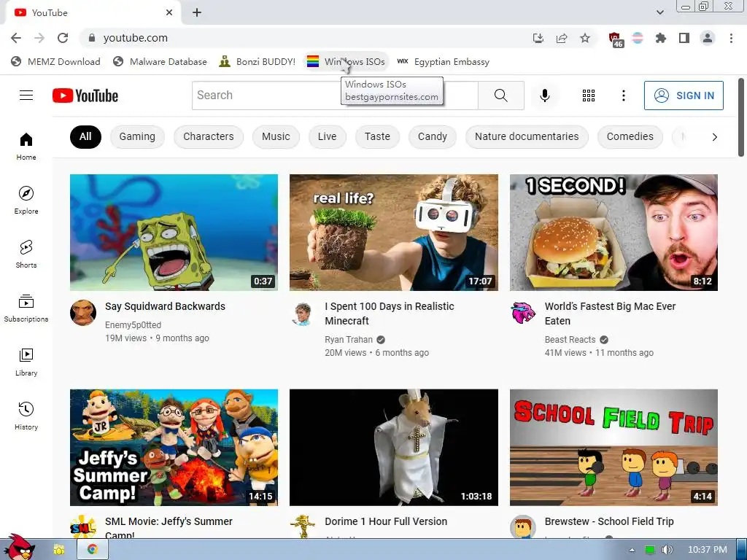This screenshot has height=560, width=747.
Task: Select the Nature documentaries chip
Action: 527,136
